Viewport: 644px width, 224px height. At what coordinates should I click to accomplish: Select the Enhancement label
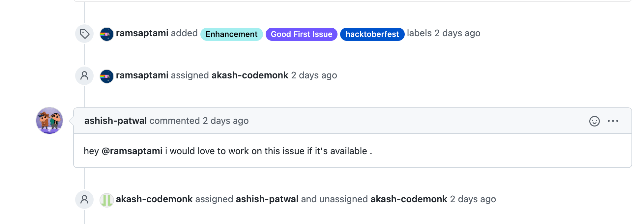point(231,34)
